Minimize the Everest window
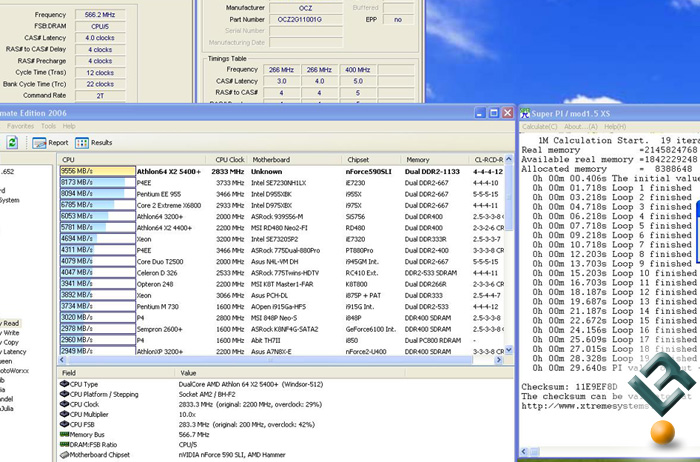Screen dimensions: 700x462 click(x=480, y=113)
